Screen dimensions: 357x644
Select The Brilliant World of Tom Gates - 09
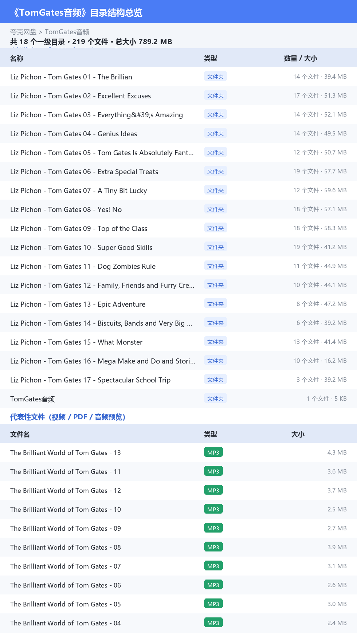point(178,529)
